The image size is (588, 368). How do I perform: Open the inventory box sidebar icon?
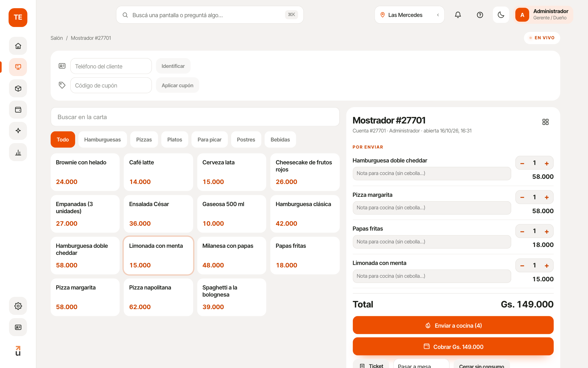(18, 88)
